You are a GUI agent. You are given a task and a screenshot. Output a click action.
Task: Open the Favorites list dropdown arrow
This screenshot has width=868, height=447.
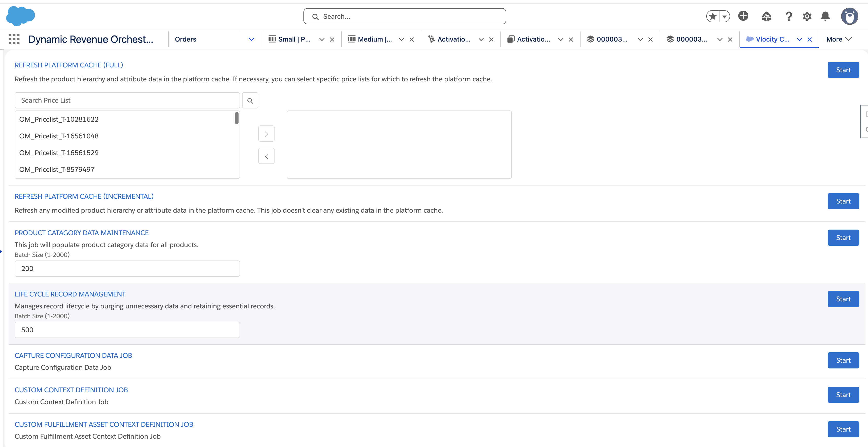click(725, 16)
